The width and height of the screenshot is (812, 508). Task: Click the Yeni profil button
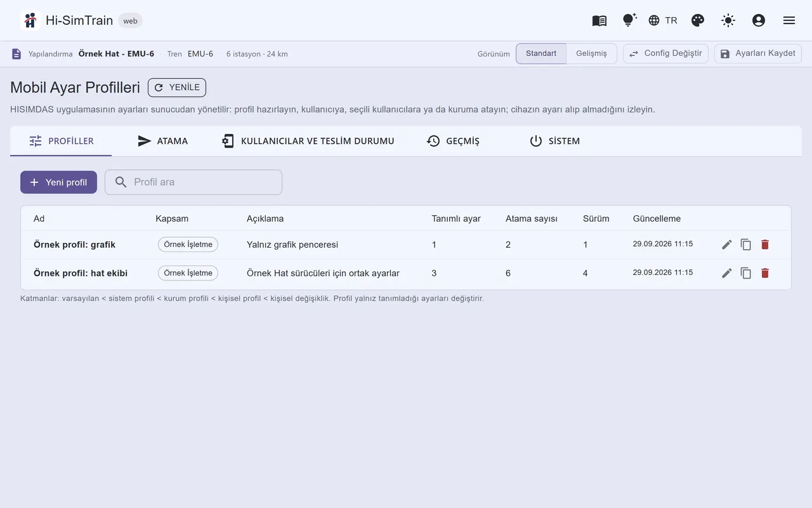point(58,182)
